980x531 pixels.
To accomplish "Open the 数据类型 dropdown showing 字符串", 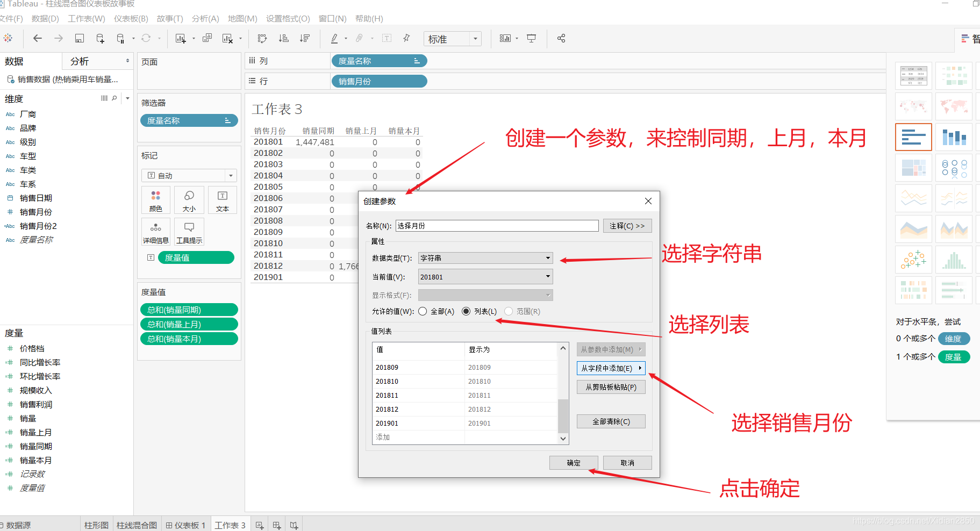I will click(x=485, y=258).
